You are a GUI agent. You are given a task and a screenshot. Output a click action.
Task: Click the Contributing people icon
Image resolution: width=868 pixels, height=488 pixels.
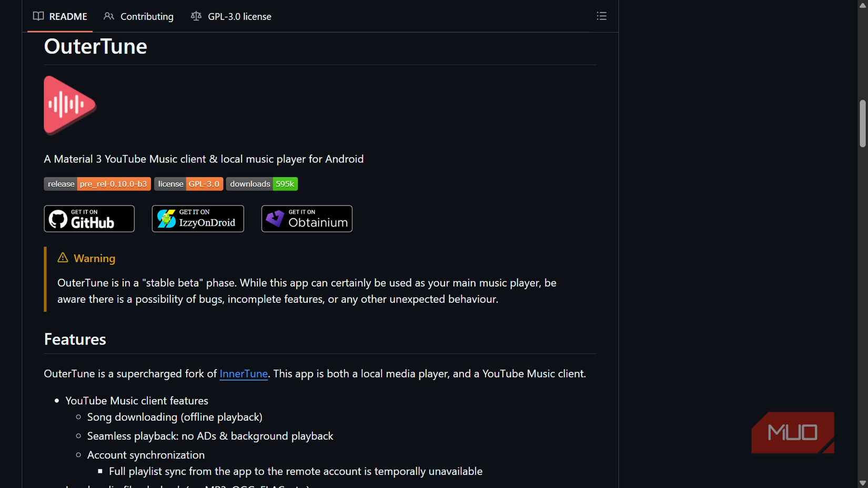[109, 16]
